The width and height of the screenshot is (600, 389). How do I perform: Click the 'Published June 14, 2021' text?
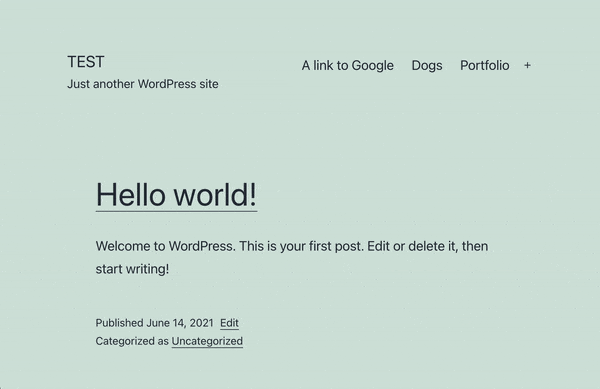(x=155, y=323)
